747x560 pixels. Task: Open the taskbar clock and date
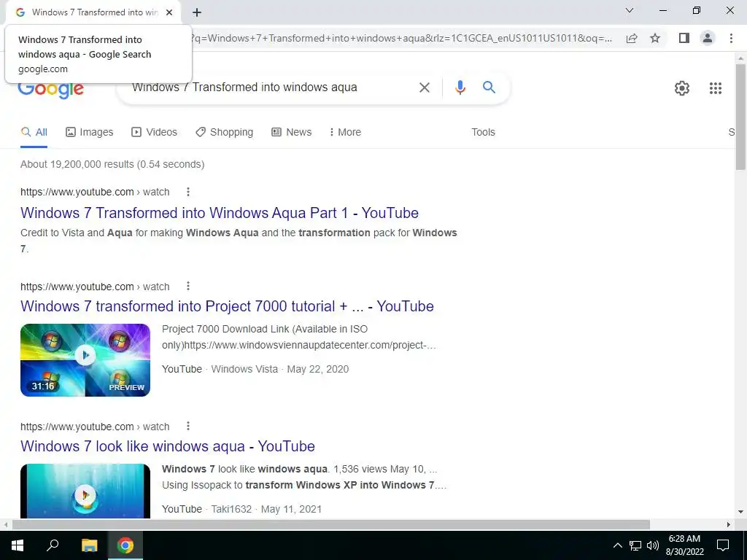click(684, 545)
